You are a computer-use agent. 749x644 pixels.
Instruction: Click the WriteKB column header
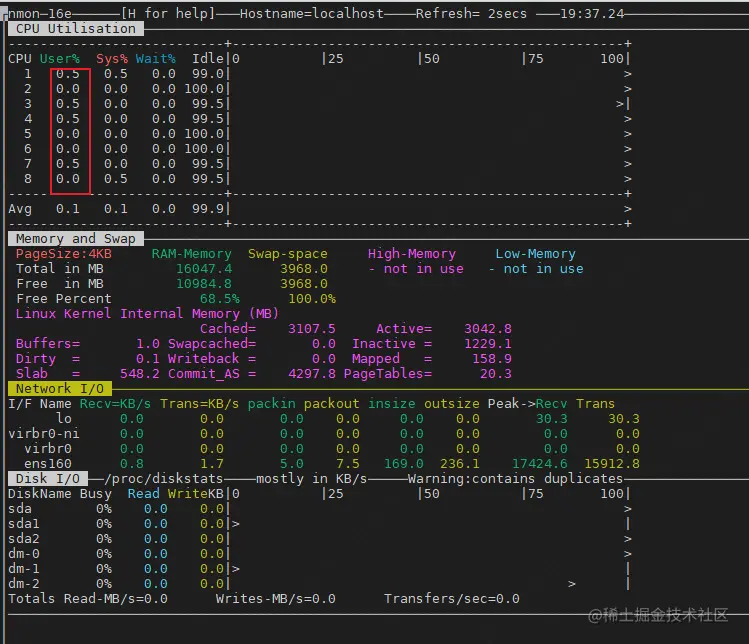[x=196, y=494]
